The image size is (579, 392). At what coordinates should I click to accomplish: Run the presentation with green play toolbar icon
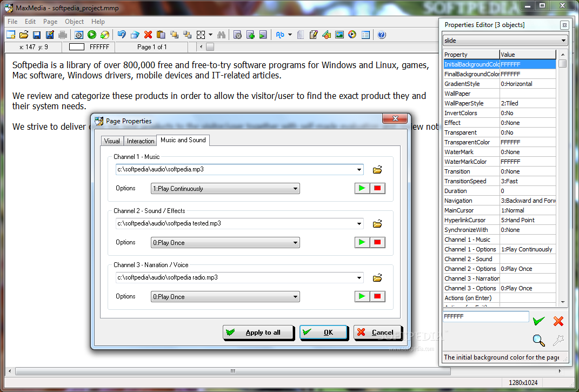(x=92, y=35)
